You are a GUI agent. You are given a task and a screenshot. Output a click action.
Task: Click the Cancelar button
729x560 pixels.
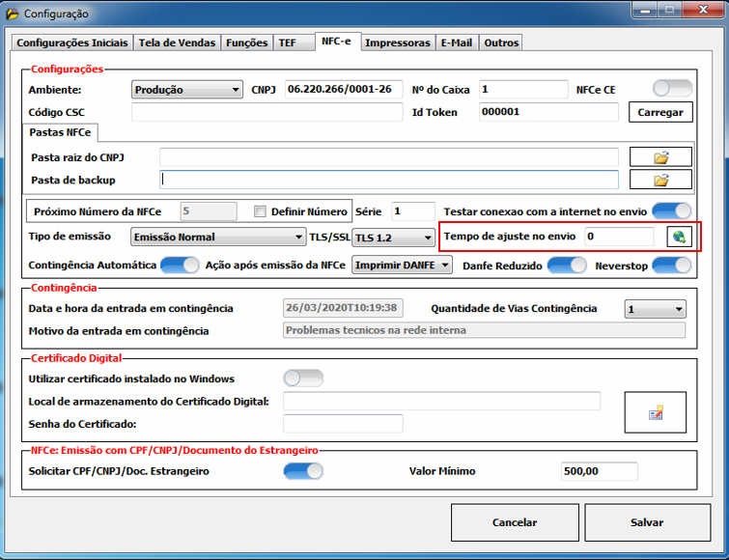coord(515,522)
